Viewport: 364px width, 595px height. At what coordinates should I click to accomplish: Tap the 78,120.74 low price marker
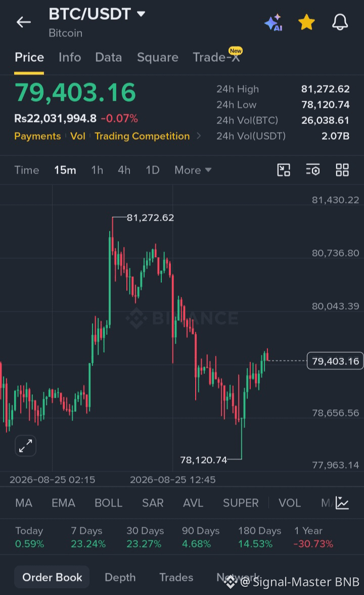point(204,460)
